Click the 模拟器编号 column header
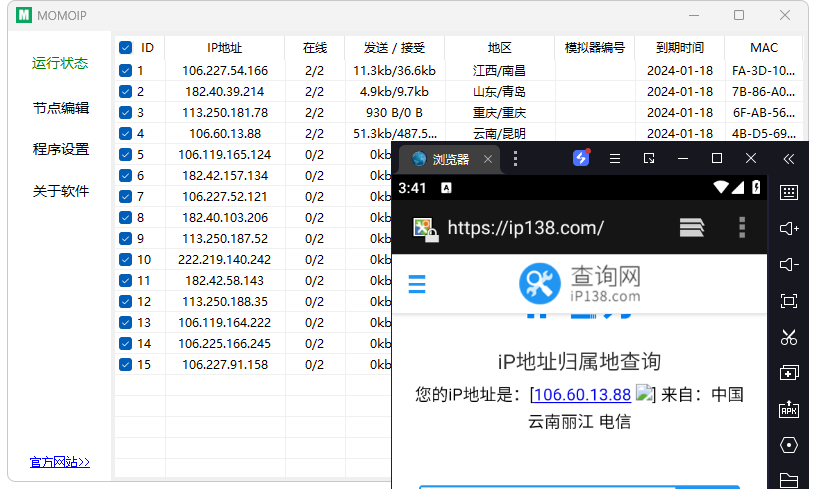The width and height of the screenshot is (816, 489). point(595,48)
